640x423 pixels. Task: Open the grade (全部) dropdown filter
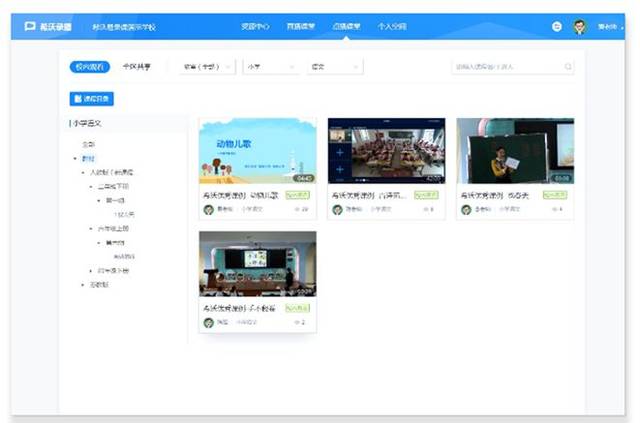[207, 67]
